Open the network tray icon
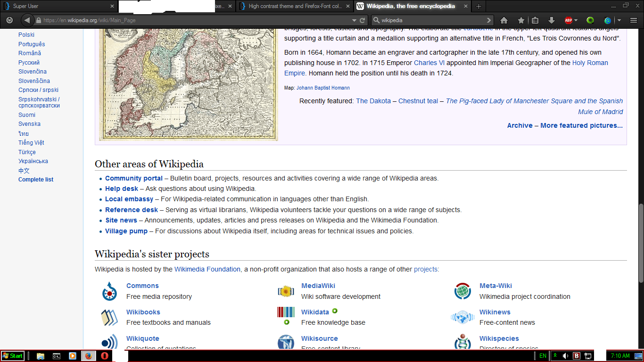The width and height of the screenshot is (644, 362). 588,356
